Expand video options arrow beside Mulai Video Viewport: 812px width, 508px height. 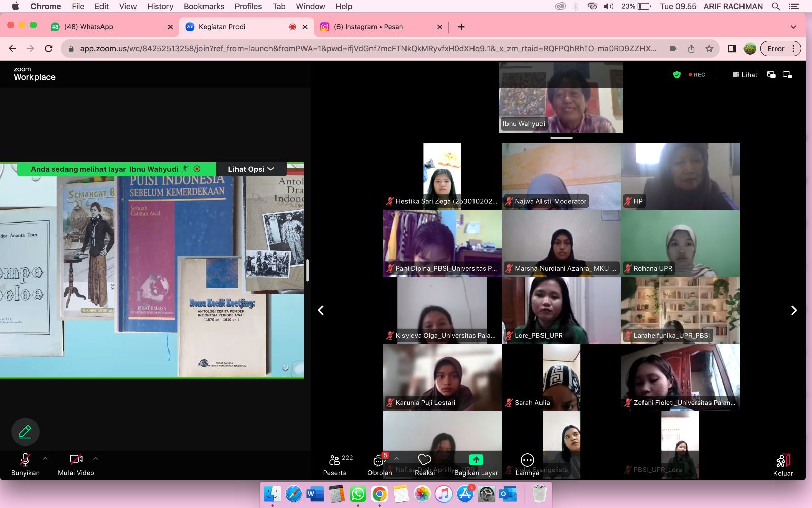96,458
